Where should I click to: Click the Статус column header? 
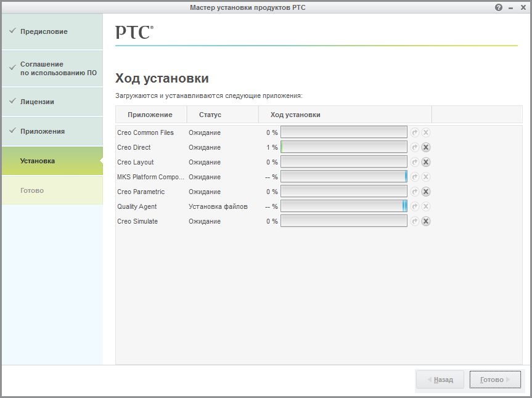point(223,115)
